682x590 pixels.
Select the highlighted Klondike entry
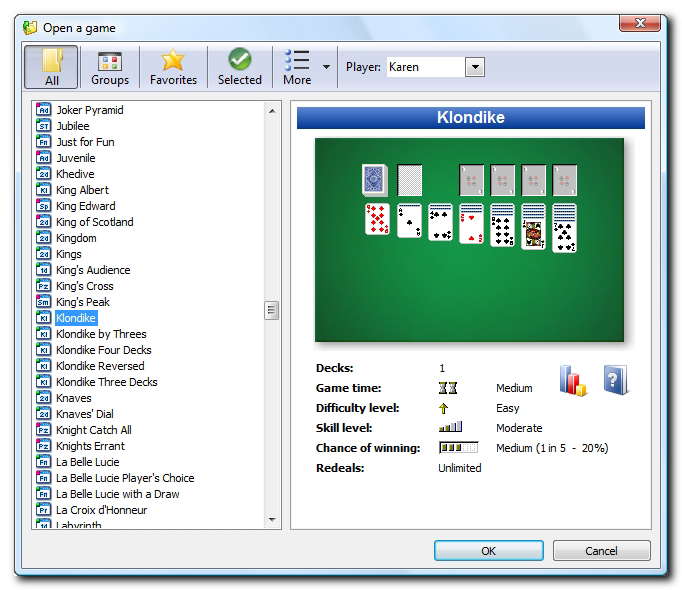point(76,318)
